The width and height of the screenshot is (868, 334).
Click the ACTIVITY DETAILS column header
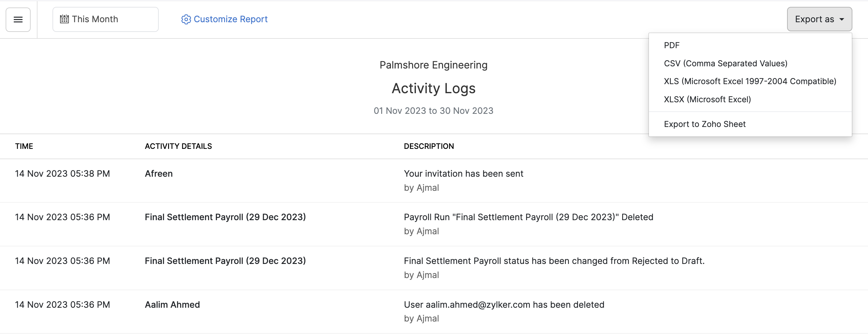[x=178, y=146]
